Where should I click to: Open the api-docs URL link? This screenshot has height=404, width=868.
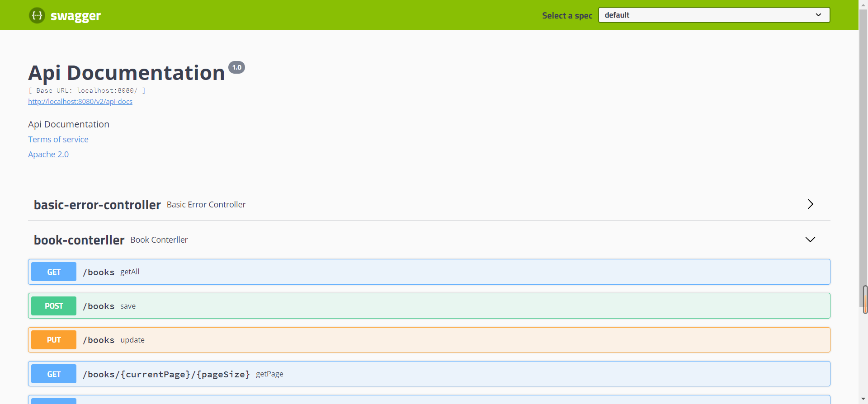(x=80, y=102)
